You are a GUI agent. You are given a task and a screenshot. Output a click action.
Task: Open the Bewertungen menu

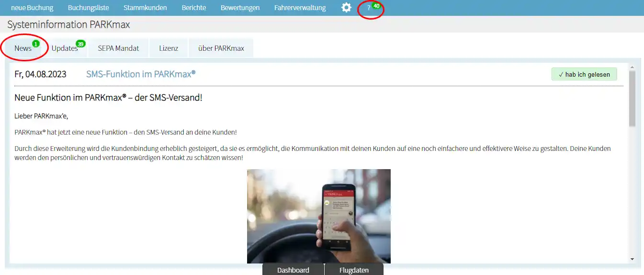(x=240, y=8)
